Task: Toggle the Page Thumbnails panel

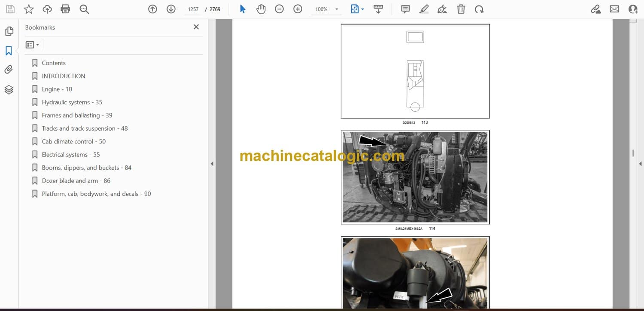Action: [x=9, y=31]
